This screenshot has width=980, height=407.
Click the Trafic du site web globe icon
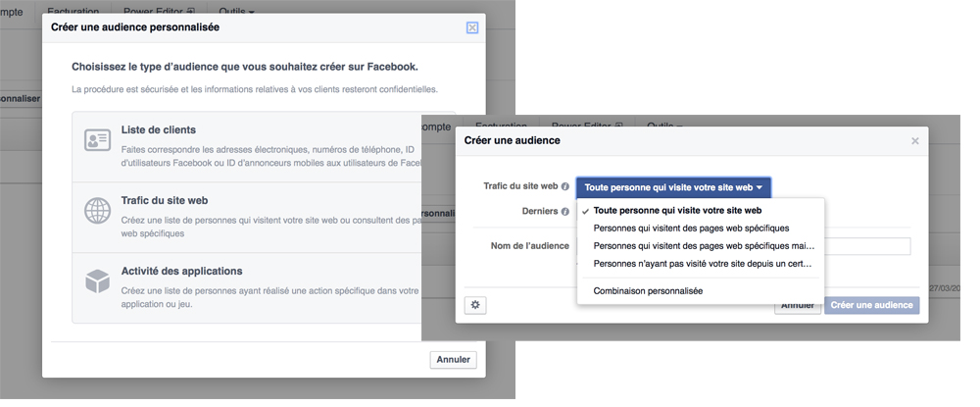coord(97,211)
